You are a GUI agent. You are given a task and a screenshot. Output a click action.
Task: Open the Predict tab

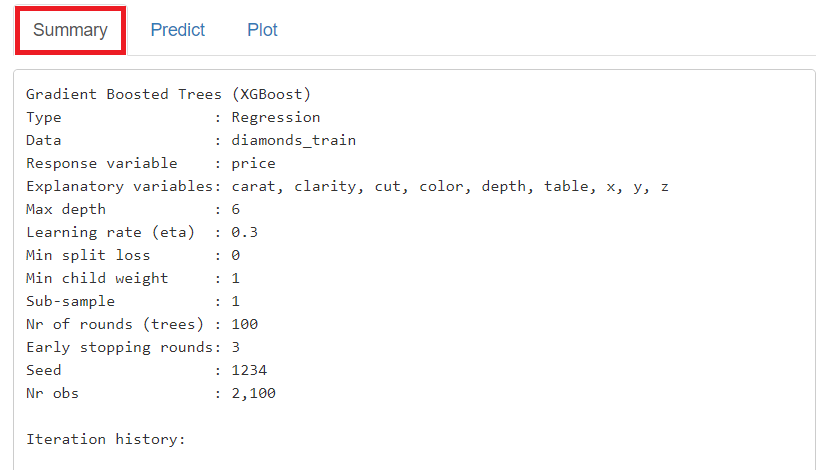click(x=178, y=30)
